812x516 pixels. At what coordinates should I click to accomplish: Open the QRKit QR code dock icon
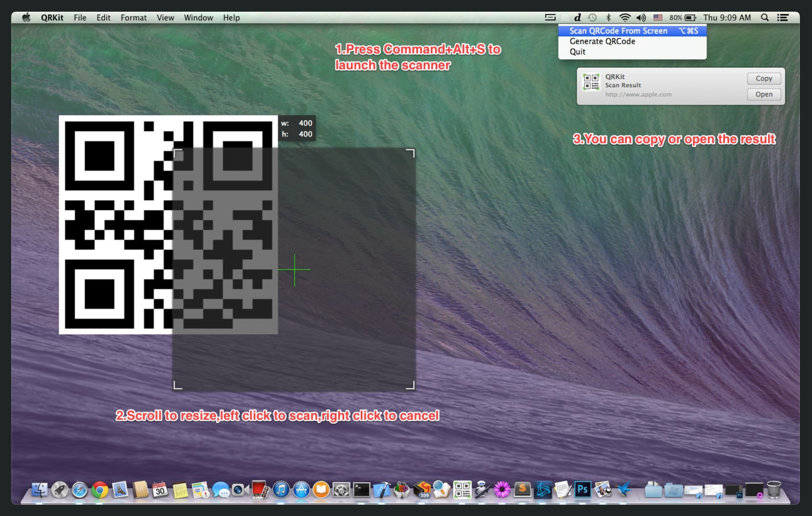[462, 490]
